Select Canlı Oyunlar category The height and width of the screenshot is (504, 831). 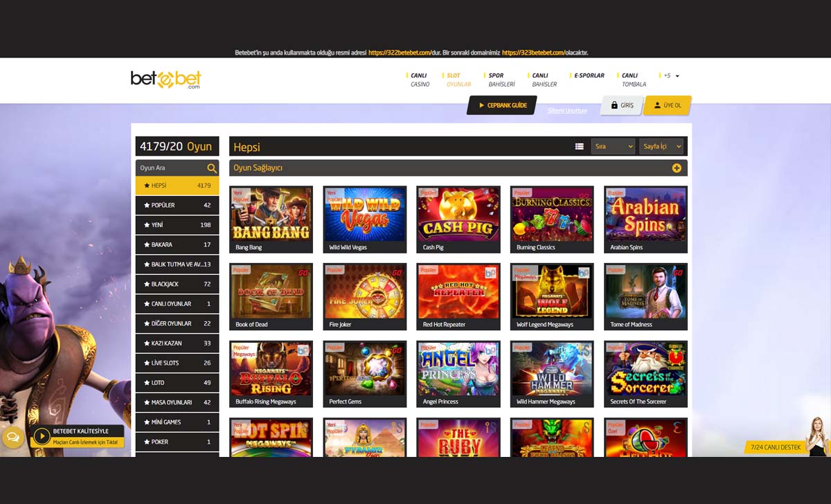point(177,304)
